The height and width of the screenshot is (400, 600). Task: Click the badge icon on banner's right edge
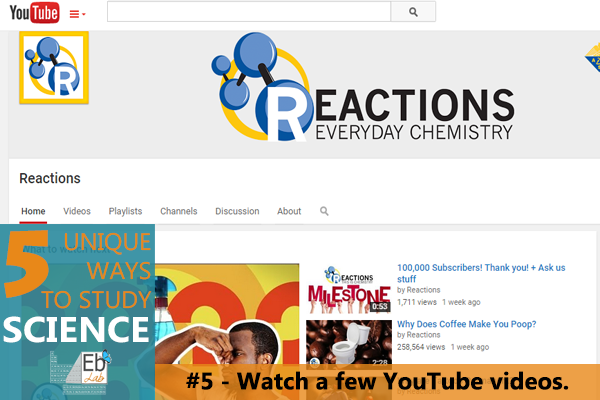coord(593,57)
